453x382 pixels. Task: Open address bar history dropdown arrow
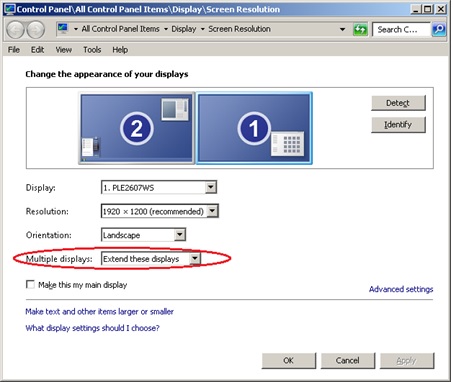342,29
